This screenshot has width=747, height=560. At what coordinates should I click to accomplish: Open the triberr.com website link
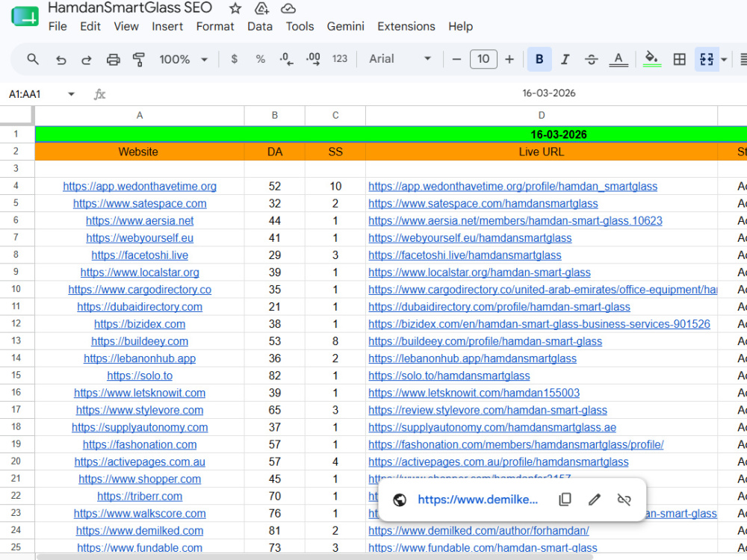click(x=140, y=497)
